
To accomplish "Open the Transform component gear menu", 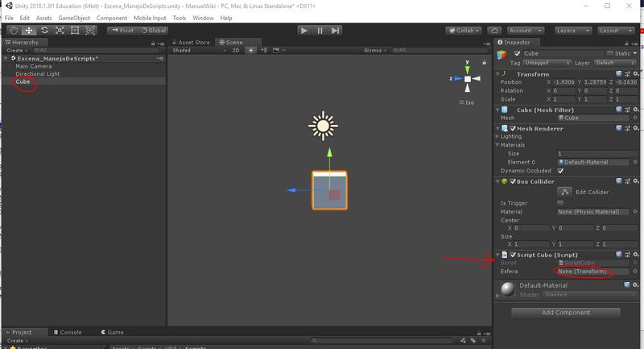I will (x=635, y=74).
